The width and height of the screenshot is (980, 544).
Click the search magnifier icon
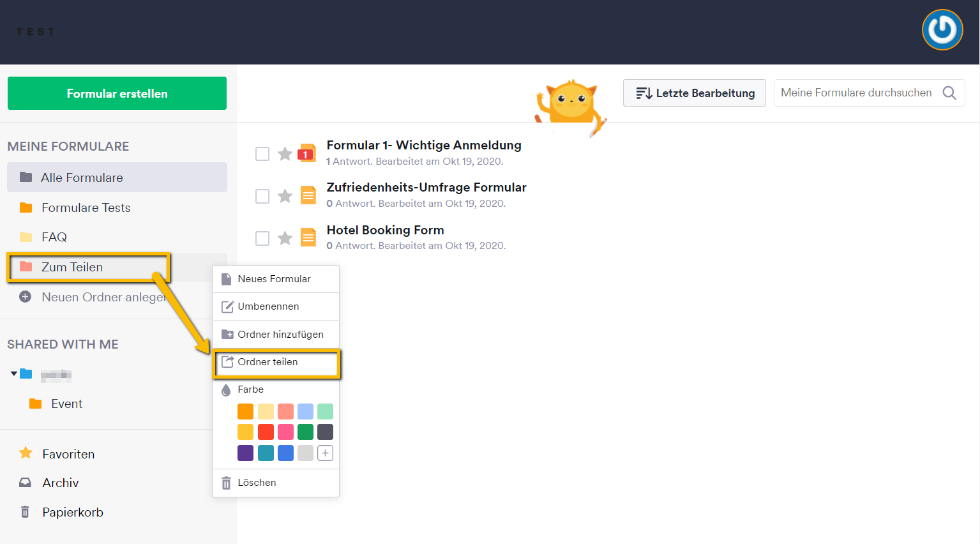tap(949, 93)
